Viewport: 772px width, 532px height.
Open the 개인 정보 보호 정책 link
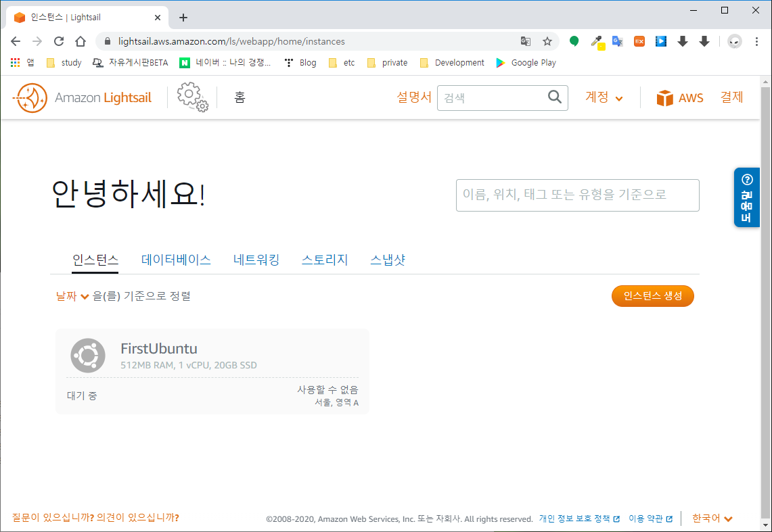point(579,518)
